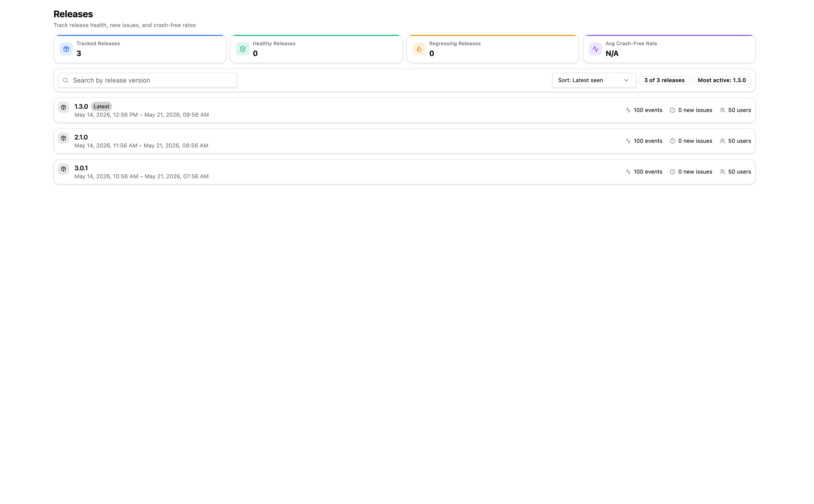Click the users icon in the 3.0.1 row
814x504 pixels.
[722, 172]
